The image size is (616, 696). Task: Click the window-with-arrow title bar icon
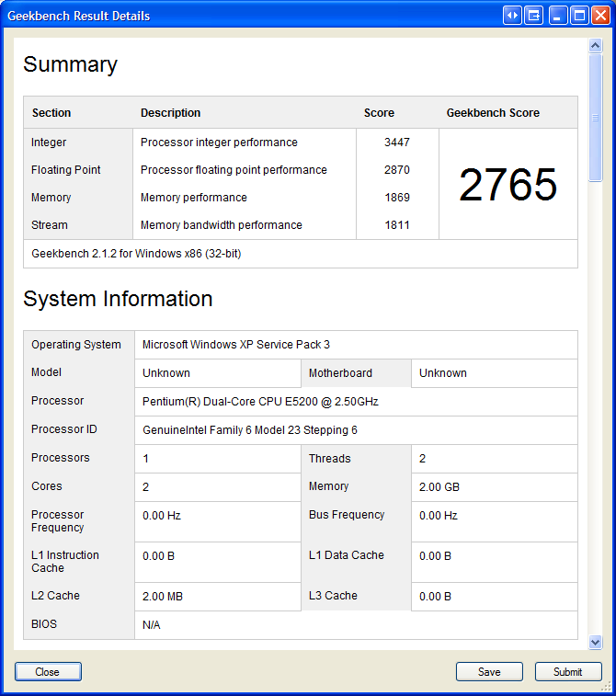[x=534, y=16]
